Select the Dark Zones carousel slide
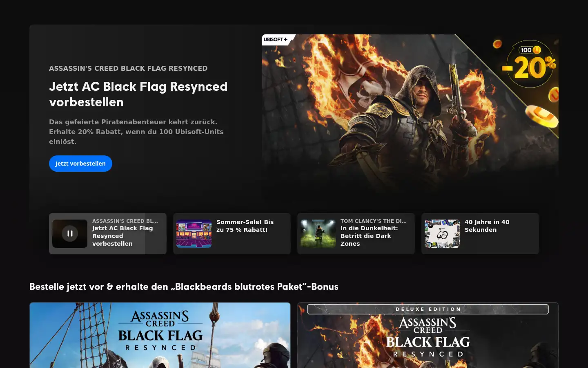Screen dimensions: 588x368 356,233
